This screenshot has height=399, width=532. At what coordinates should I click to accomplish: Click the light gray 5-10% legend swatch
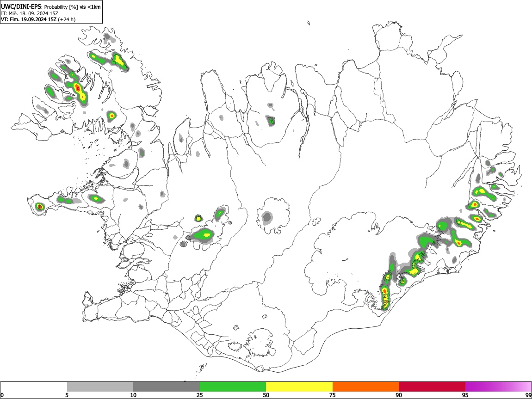pyautogui.click(x=100, y=387)
